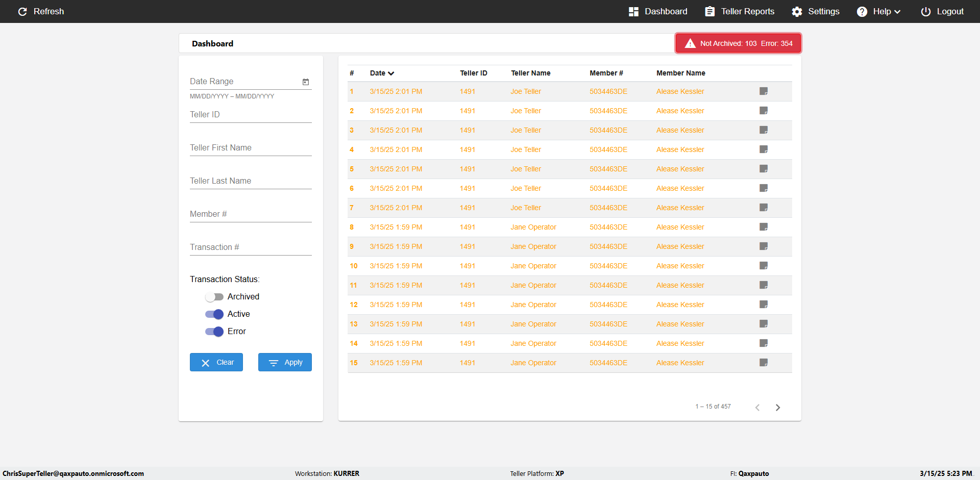
Task: Open the note icon for row 8
Action: point(764,227)
